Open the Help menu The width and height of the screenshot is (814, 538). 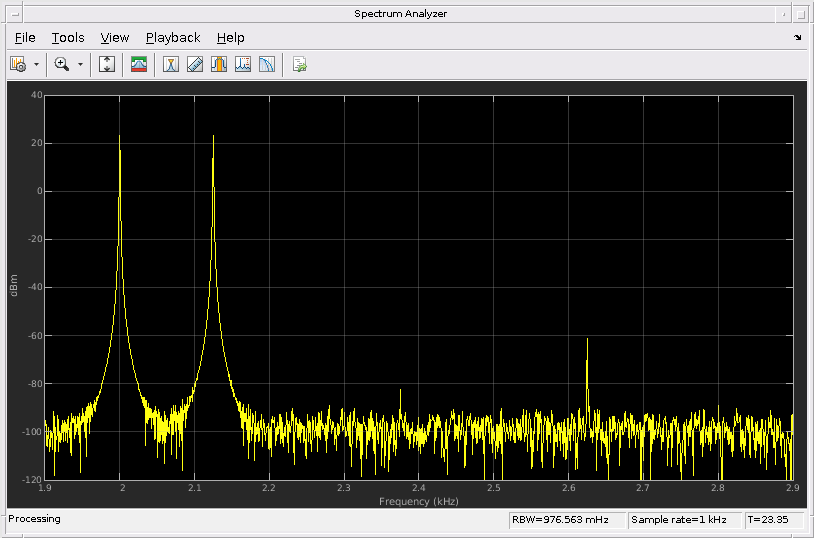(230, 38)
